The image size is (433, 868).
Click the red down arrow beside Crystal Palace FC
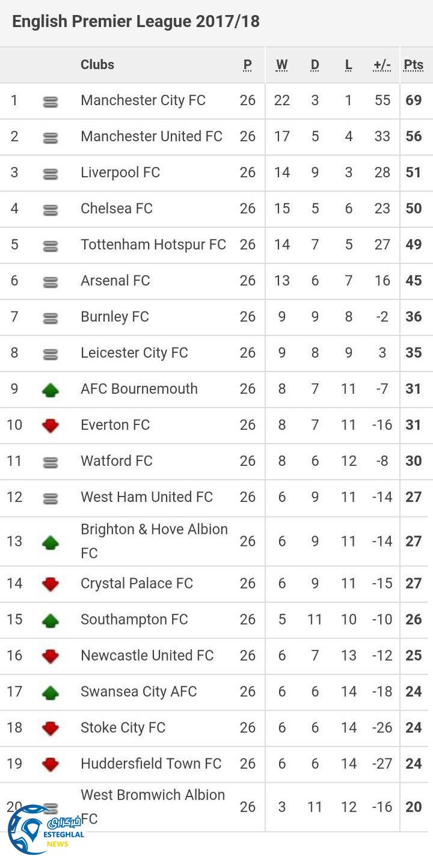[51, 584]
